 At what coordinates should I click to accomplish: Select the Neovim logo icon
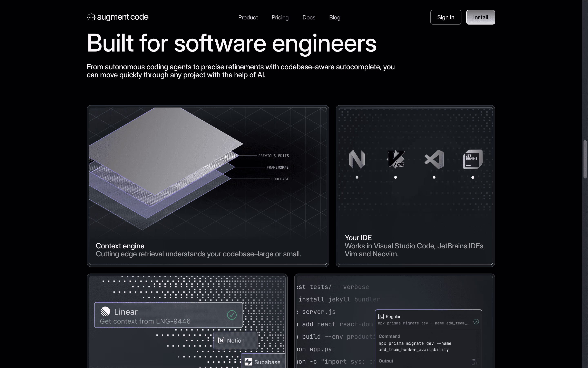pyautogui.click(x=357, y=159)
